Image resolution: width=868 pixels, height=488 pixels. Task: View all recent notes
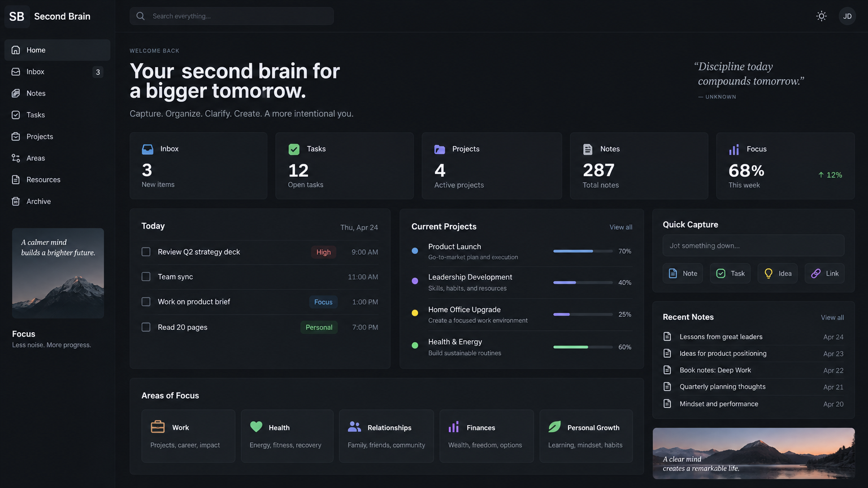click(832, 317)
